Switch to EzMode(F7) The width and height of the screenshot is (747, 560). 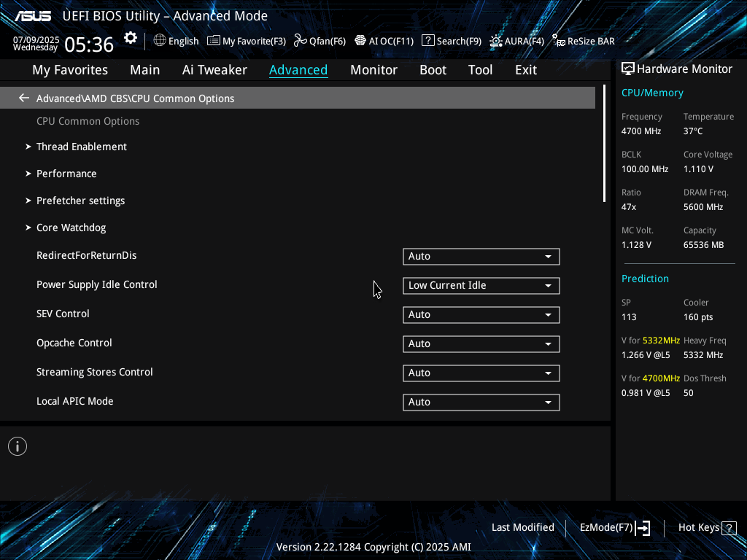coord(614,528)
